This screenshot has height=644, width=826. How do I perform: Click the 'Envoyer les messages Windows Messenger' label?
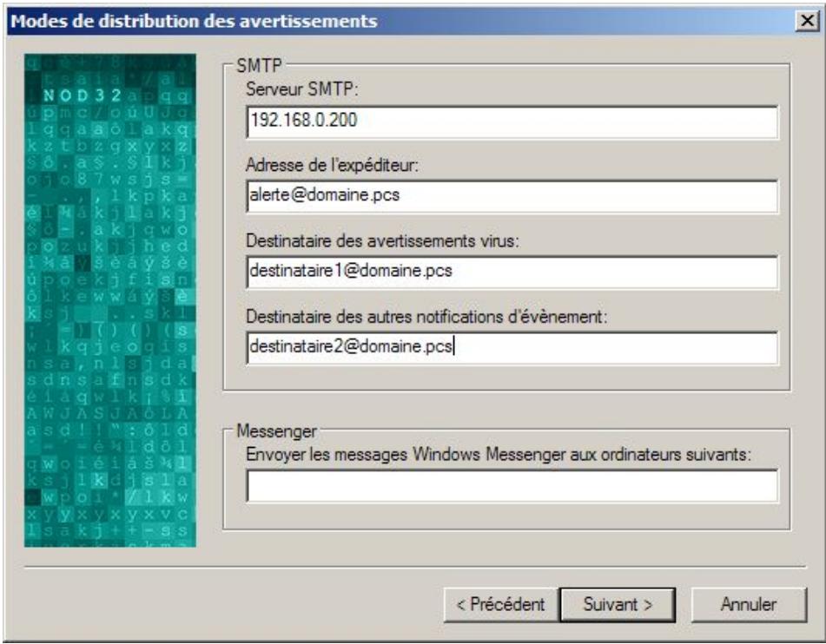(499, 454)
